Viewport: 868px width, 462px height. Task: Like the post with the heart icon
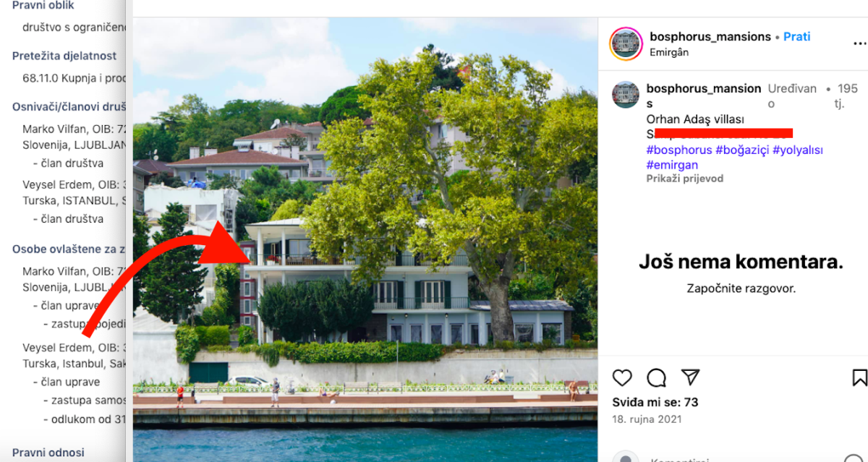coord(622,377)
